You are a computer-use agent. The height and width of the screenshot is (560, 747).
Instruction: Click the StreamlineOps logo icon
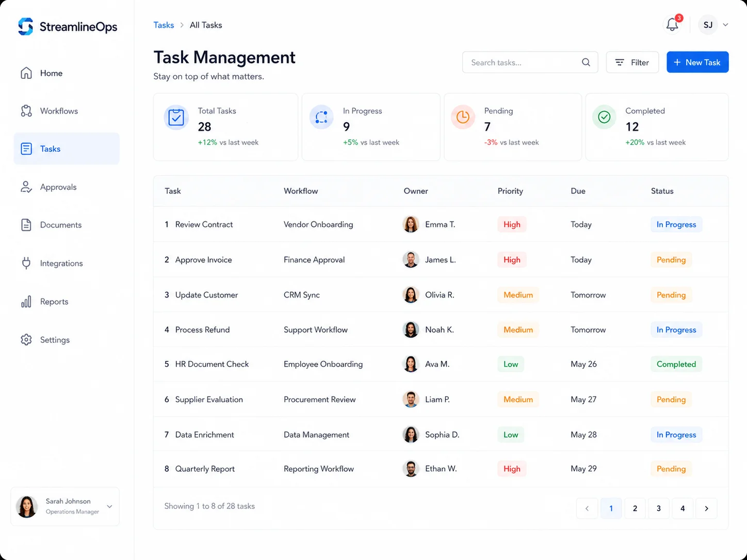tap(25, 26)
